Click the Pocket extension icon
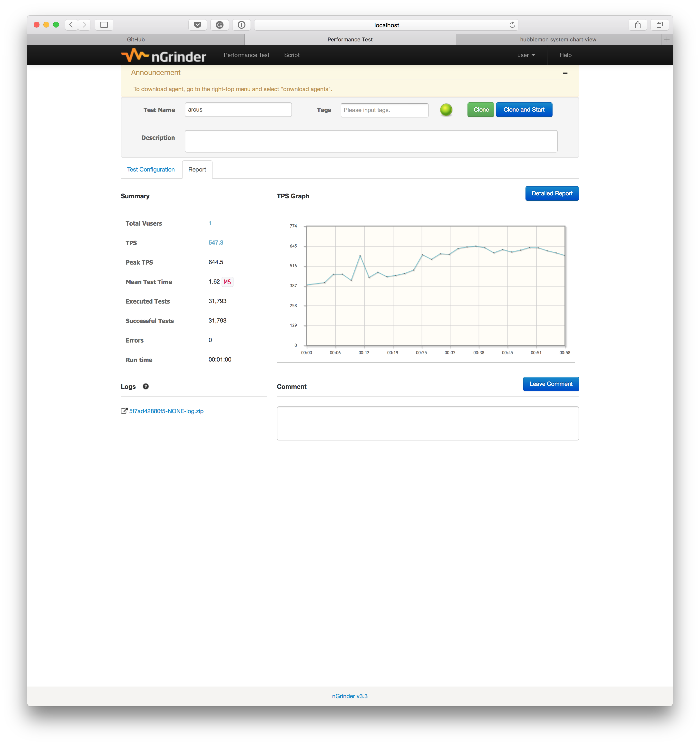 pos(198,25)
